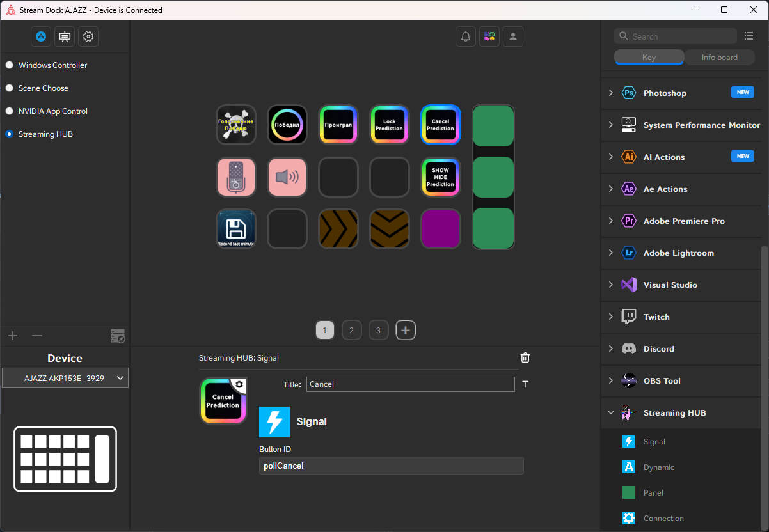The height and width of the screenshot is (532, 769).
Task: Click the Title input field
Action: (x=411, y=384)
